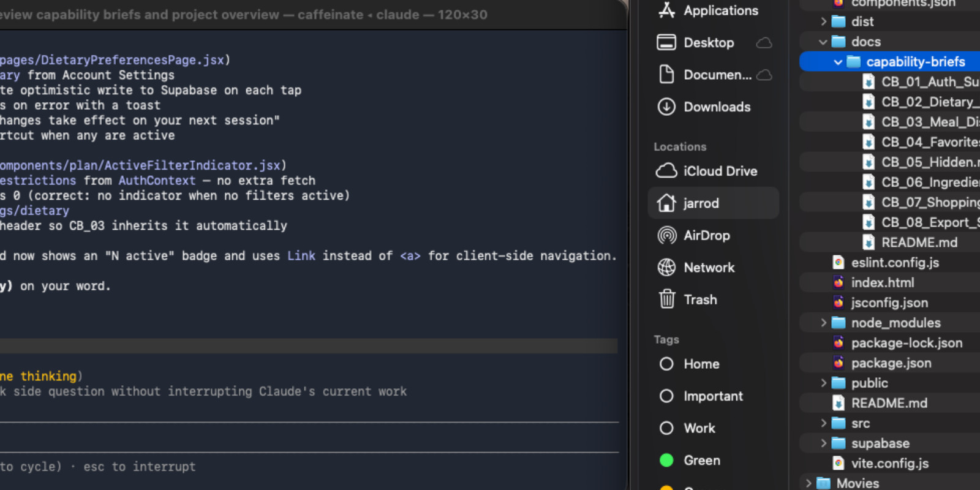The image size is (980, 490).
Task: Select README.md inside capability-briefs
Action: 910,243
